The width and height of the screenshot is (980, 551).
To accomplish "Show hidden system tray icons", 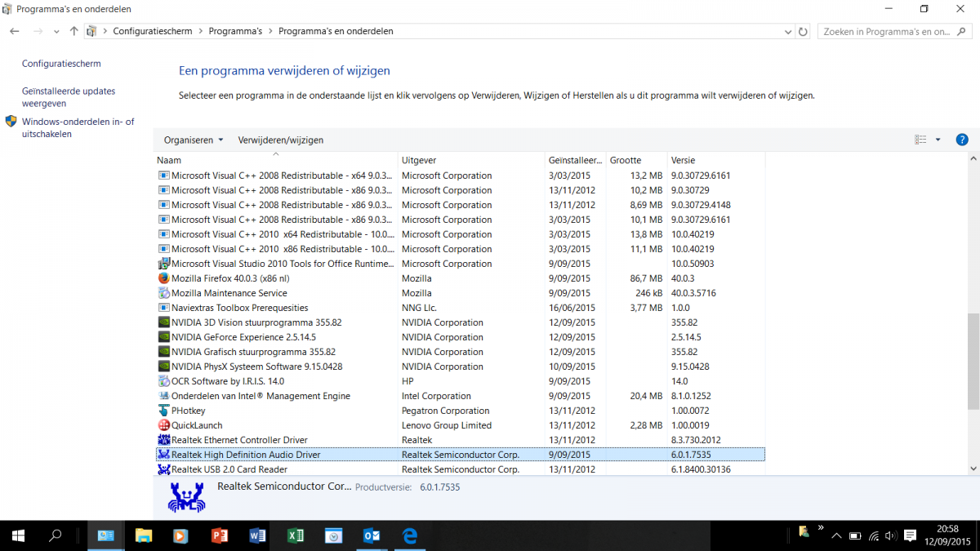I will point(835,536).
